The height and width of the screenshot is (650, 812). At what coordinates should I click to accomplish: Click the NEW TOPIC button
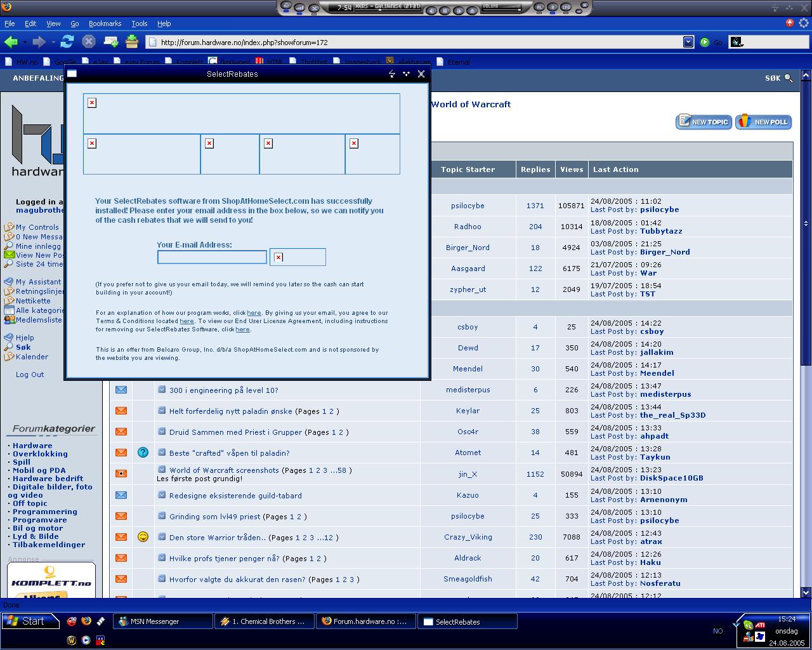(x=704, y=122)
